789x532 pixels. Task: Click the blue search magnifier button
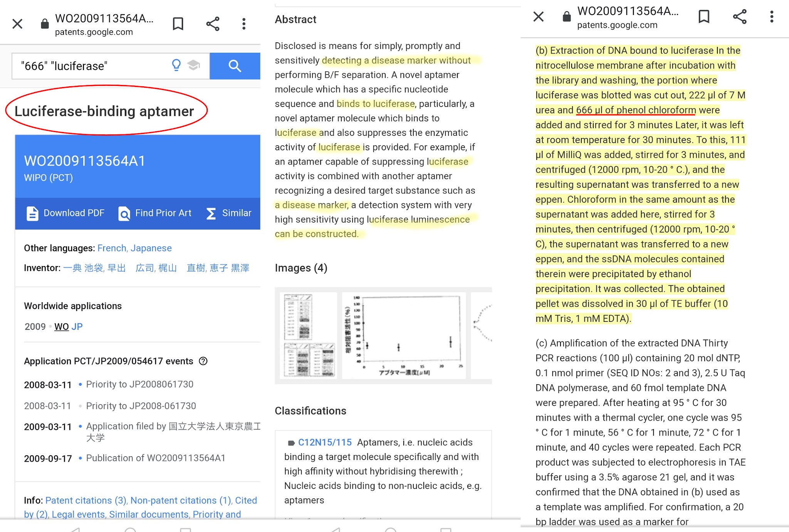[235, 66]
